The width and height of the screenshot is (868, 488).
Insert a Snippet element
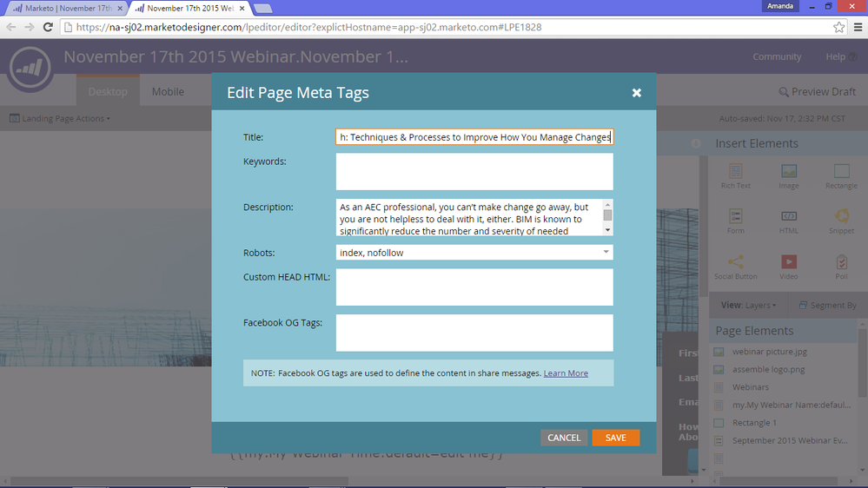[841, 222]
